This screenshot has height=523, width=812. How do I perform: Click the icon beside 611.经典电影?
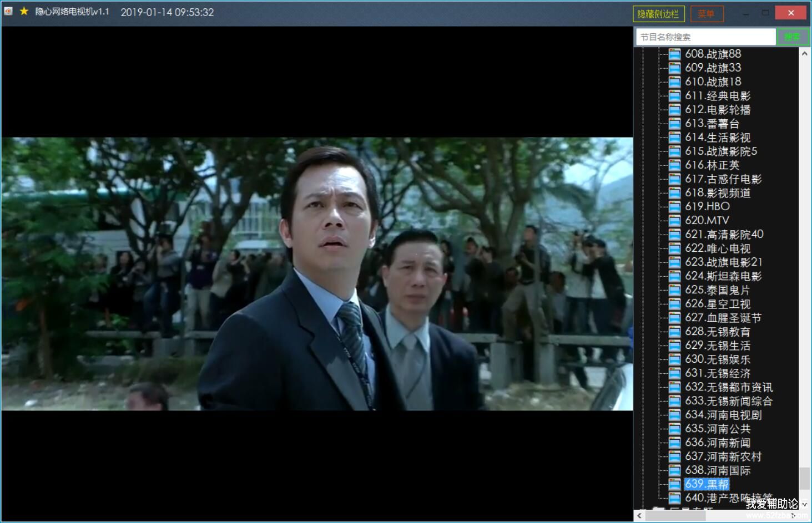(674, 96)
